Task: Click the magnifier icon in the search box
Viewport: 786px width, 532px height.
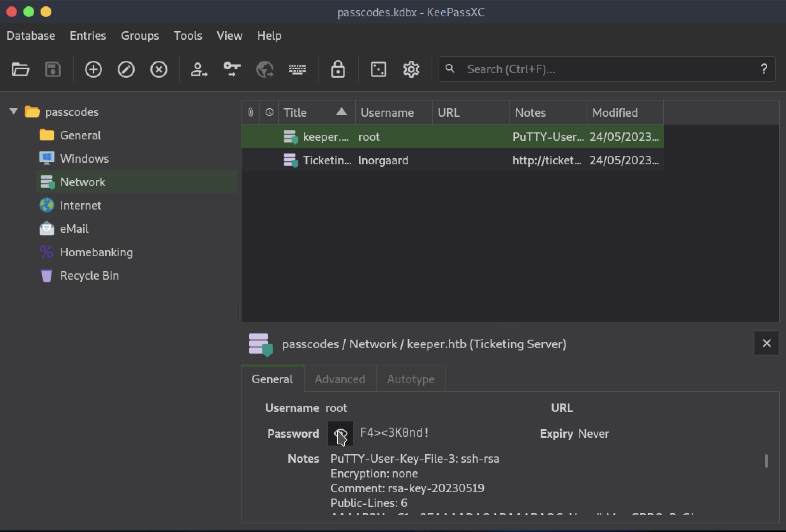Action: [x=450, y=69]
